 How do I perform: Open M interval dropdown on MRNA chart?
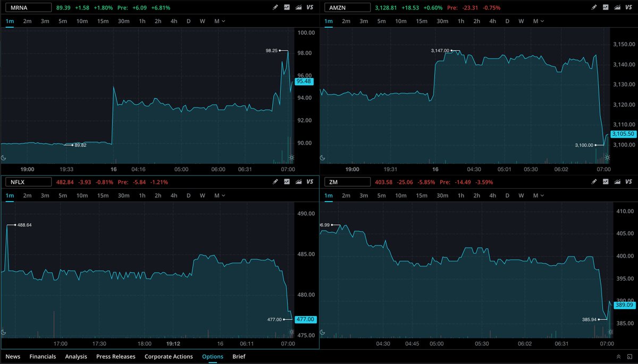(x=220, y=21)
